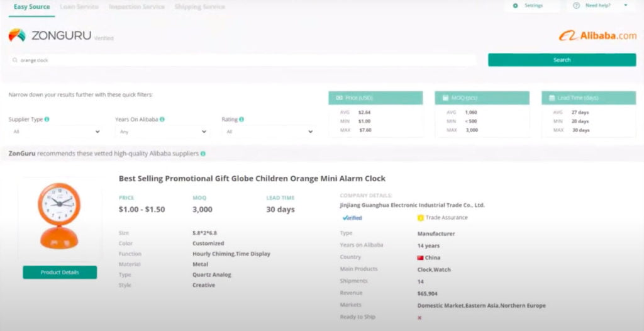Click the Alibaba.com logo
This screenshot has width=644, height=331.
(x=597, y=36)
